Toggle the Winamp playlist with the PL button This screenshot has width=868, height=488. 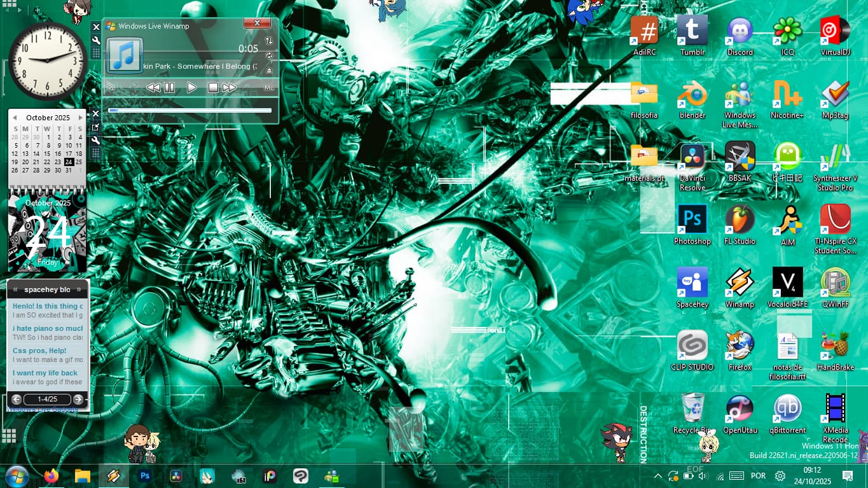(112, 87)
